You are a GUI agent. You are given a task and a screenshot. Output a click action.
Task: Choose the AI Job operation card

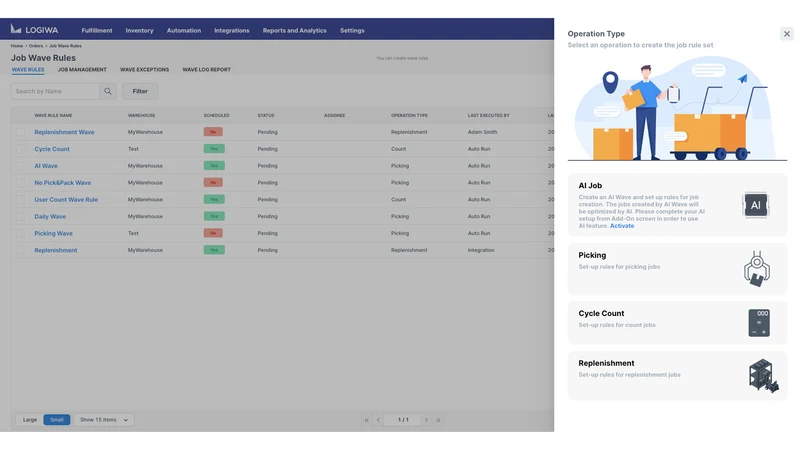pyautogui.click(x=677, y=205)
